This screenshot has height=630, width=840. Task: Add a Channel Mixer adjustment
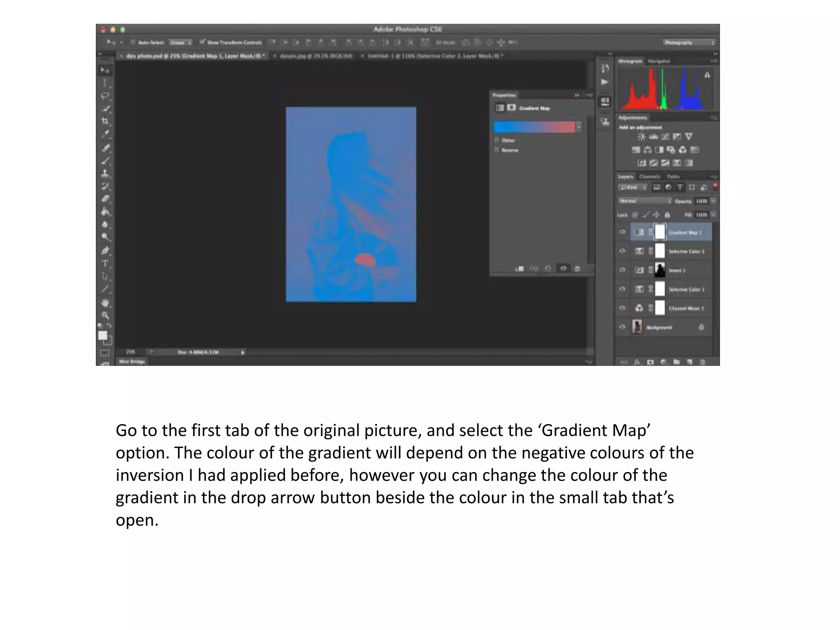[682, 150]
